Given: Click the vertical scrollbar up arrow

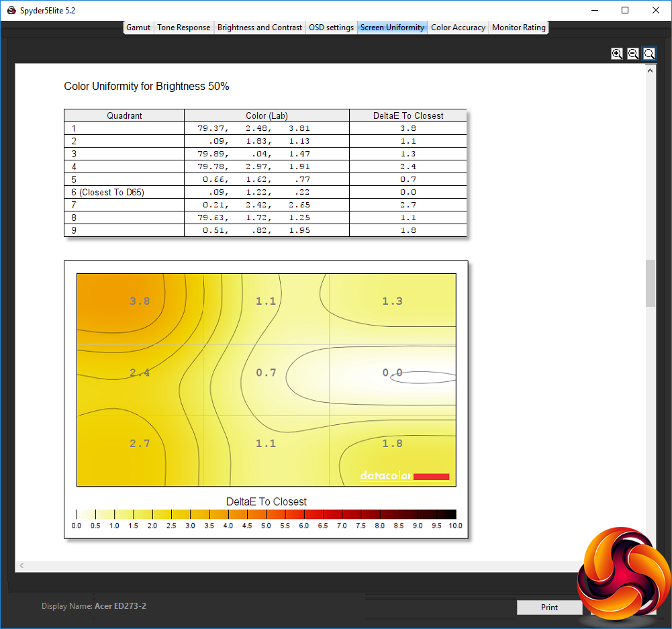Looking at the screenshot, I should [x=650, y=70].
